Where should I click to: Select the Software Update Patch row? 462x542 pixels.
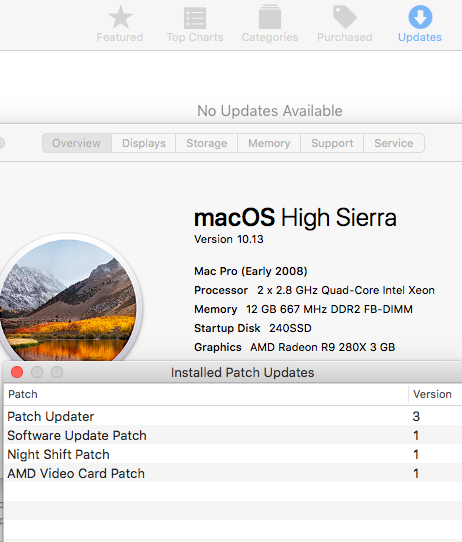[233, 435]
